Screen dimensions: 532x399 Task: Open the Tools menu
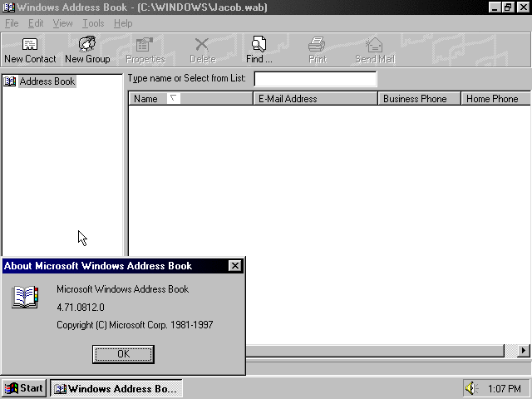[x=93, y=23]
